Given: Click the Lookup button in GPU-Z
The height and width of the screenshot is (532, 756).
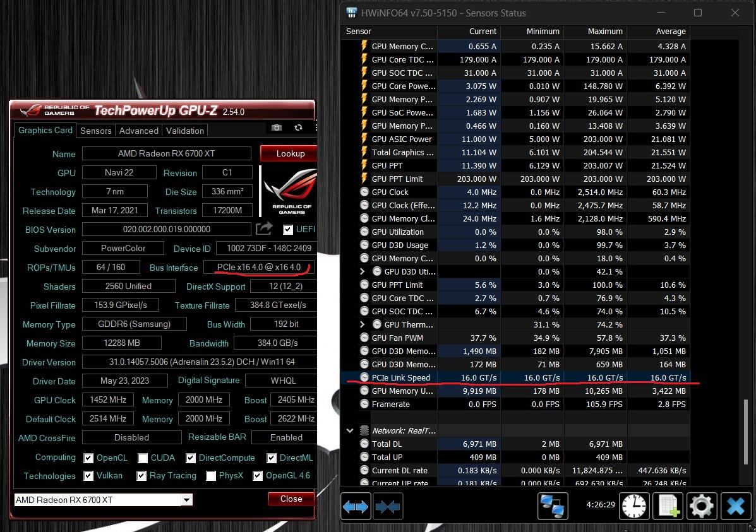Looking at the screenshot, I should click(x=289, y=153).
